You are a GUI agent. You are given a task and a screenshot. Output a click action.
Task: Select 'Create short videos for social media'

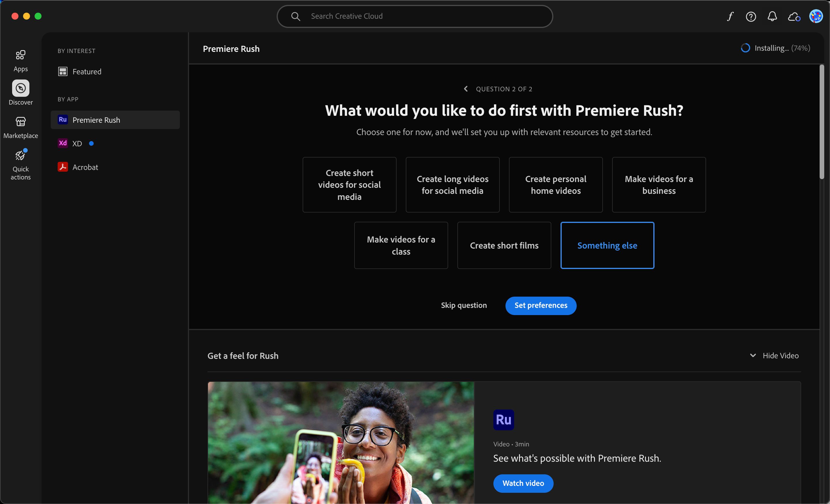coord(349,185)
